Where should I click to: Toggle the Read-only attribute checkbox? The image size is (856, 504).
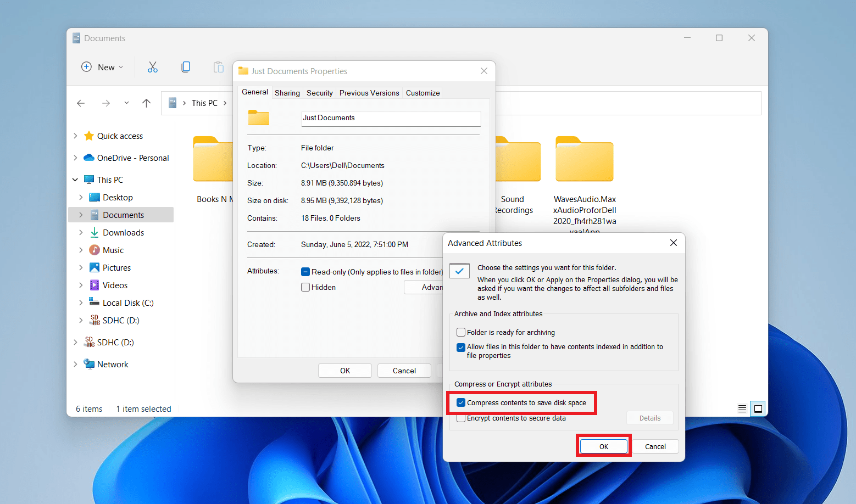pyautogui.click(x=305, y=272)
